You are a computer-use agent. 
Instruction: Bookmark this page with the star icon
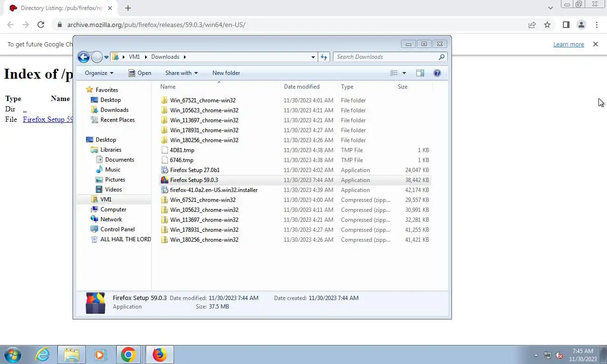[547, 25]
